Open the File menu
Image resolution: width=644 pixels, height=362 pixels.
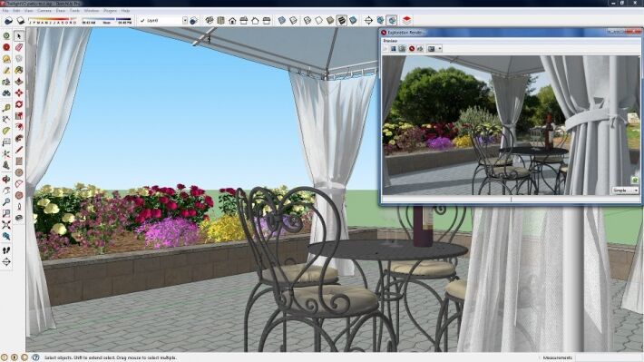click(5, 10)
